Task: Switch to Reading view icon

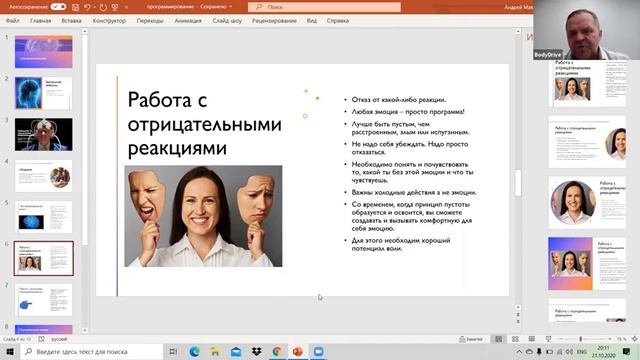Action: [x=532, y=339]
